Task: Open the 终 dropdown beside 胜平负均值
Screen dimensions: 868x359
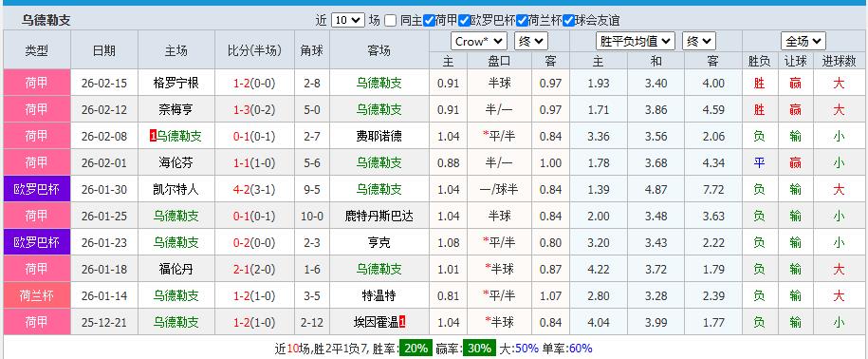Action: pos(699,41)
